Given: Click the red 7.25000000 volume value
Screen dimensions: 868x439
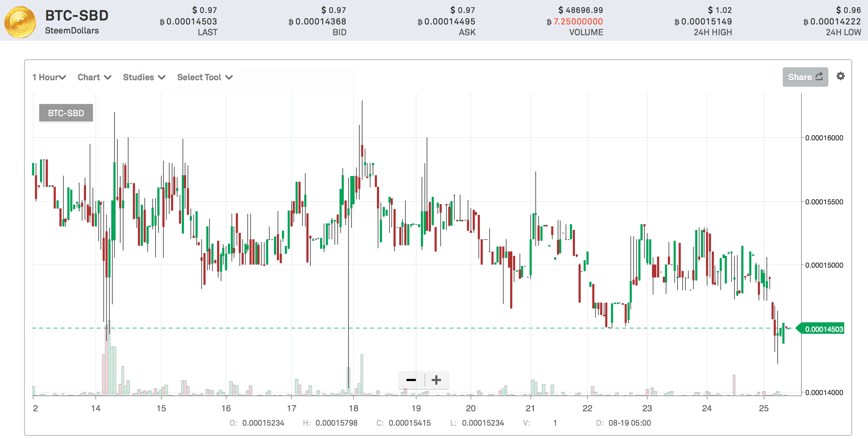Looking at the screenshot, I should pyautogui.click(x=578, y=22).
